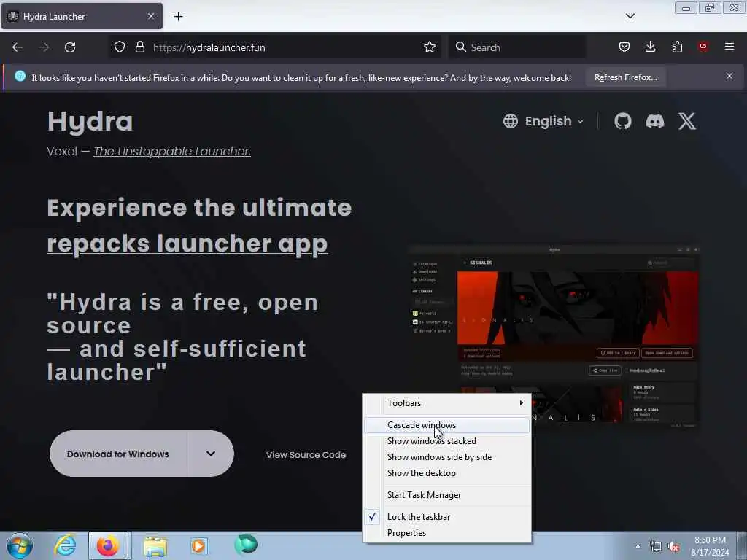Open the uBlock Origin extension icon
747x560 pixels.
click(x=703, y=47)
